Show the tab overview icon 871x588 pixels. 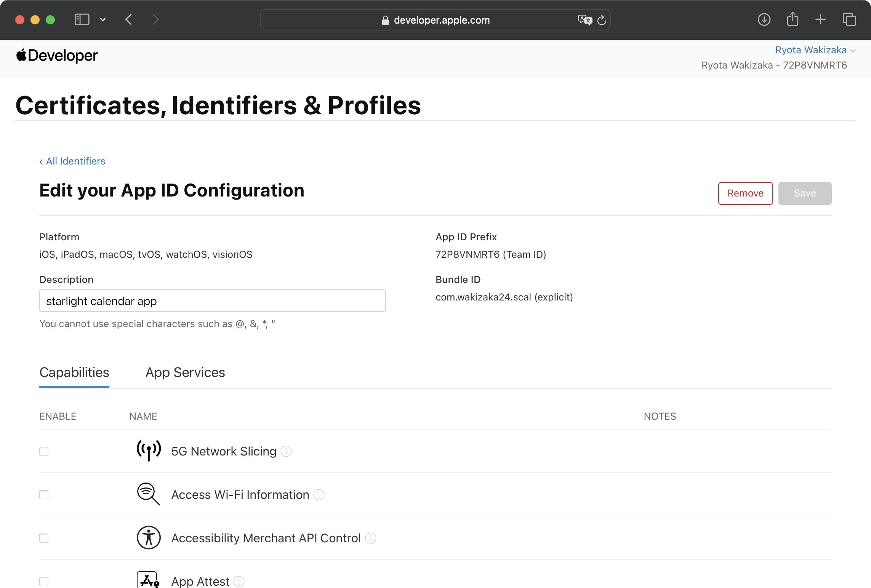(x=849, y=20)
